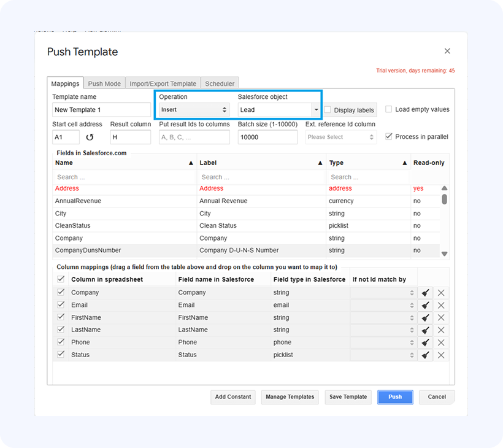Click the blue Push button

[395, 397]
